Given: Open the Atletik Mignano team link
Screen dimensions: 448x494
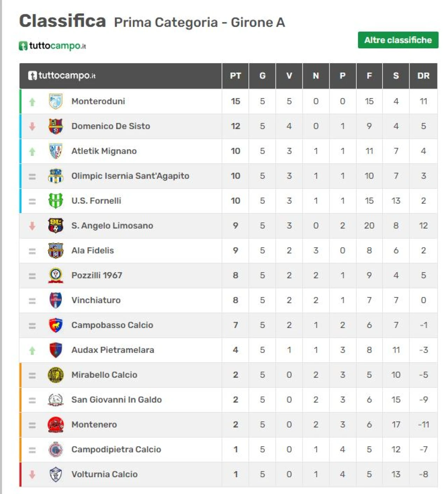Looking at the screenshot, I should click(x=104, y=151).
